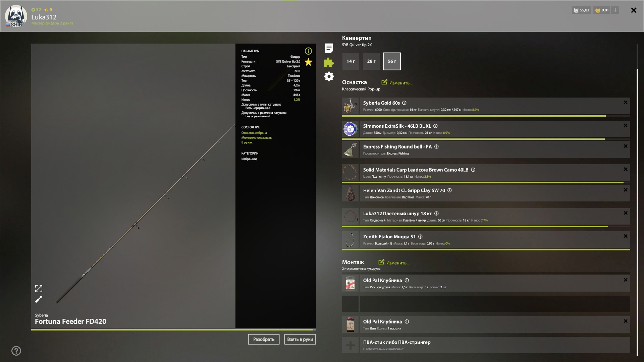
Task: Remove Old Pal Клубника dip
Action: [x=626, y=321]
